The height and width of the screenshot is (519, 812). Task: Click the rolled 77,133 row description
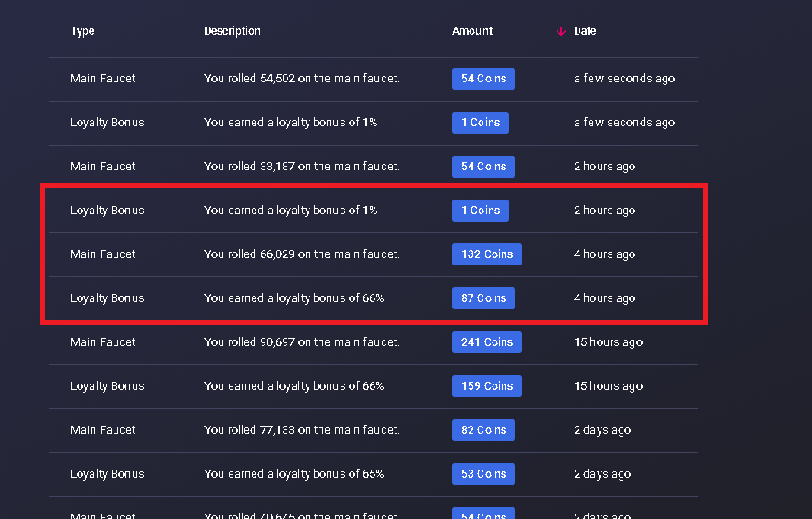coord(302,430)
